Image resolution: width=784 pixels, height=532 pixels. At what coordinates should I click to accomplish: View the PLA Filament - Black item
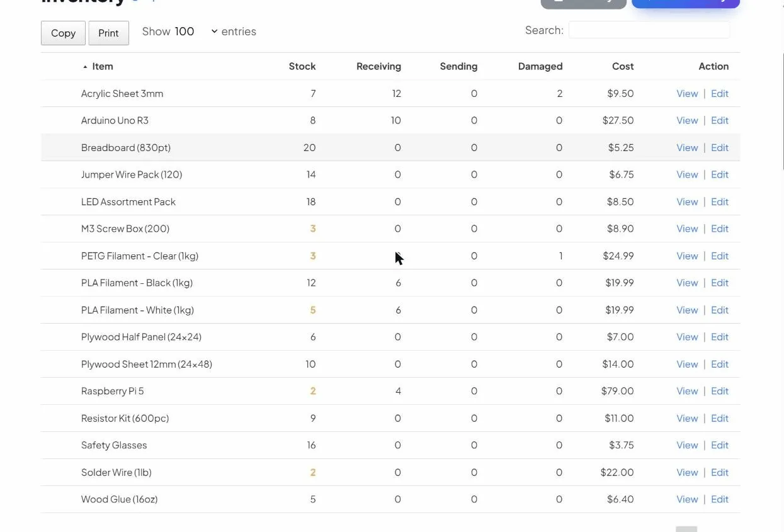[687, 283]
